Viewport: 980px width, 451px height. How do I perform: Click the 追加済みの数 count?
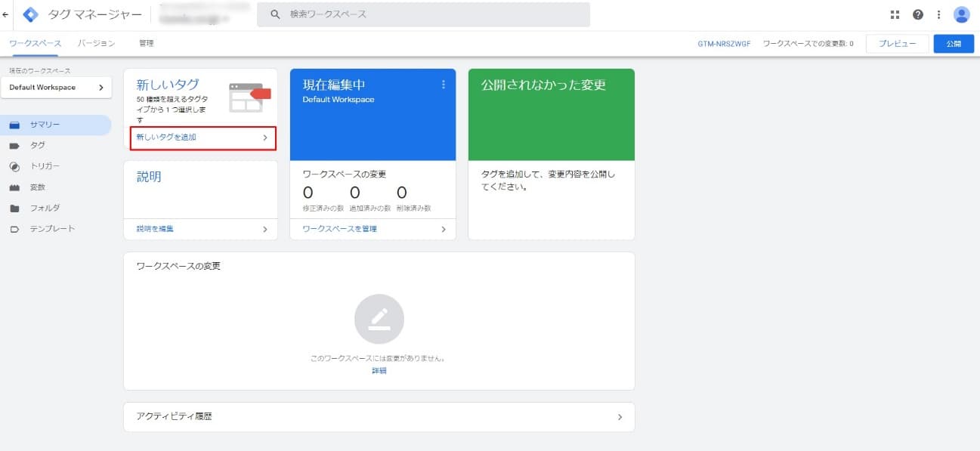coord(354,193)
